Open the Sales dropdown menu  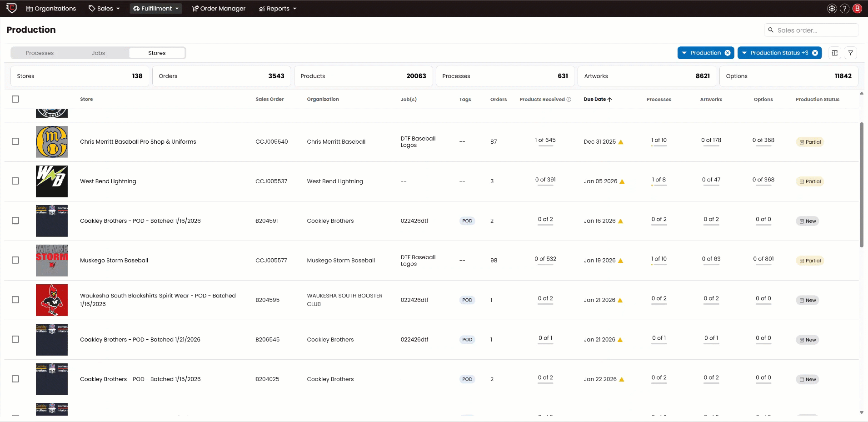pyautogui.click(x=104, y=8)
